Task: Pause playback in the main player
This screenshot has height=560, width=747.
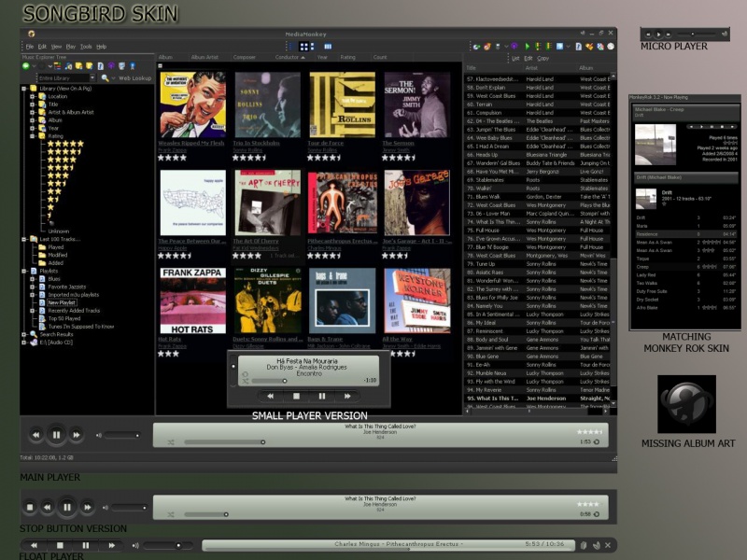Action: point(56,435)
